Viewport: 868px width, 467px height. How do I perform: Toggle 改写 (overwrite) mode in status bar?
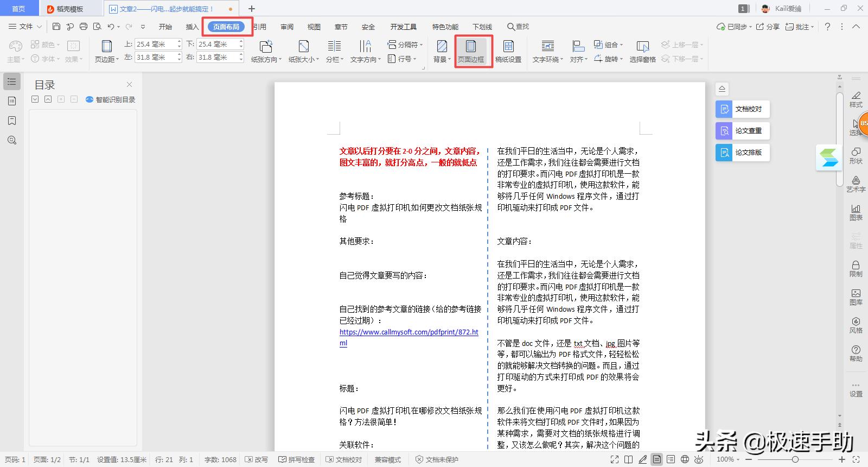(257, 459)
